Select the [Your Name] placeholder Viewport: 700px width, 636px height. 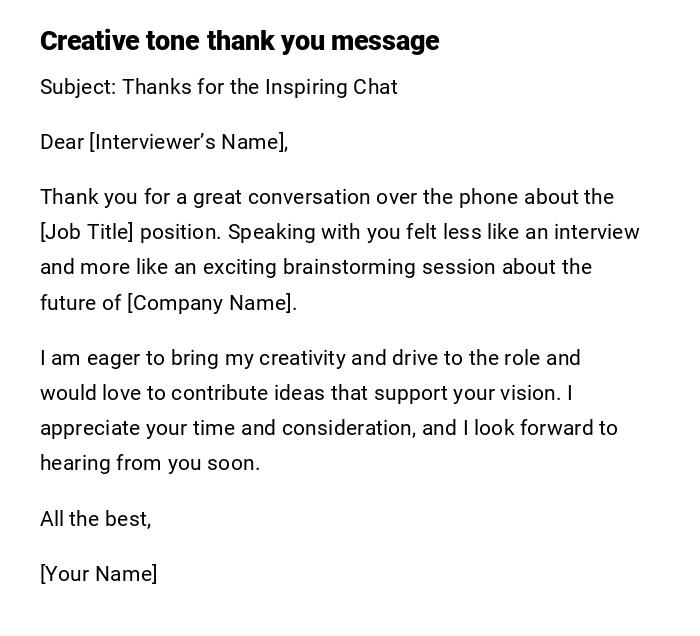click(98, 574)
